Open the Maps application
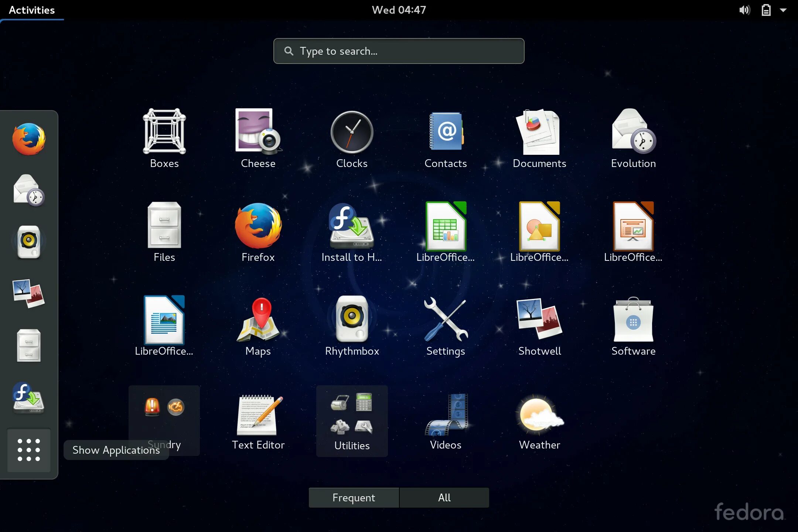The image size is (798, 532). (x=258, y=326)
